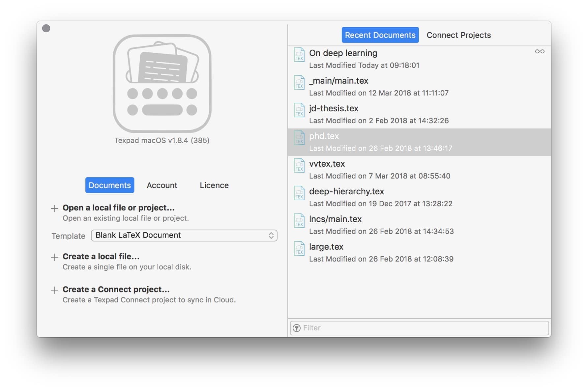Click the large Texpad app logo
Image resolution: width=588 pixels, height=390 pixels.
[162, 83]
